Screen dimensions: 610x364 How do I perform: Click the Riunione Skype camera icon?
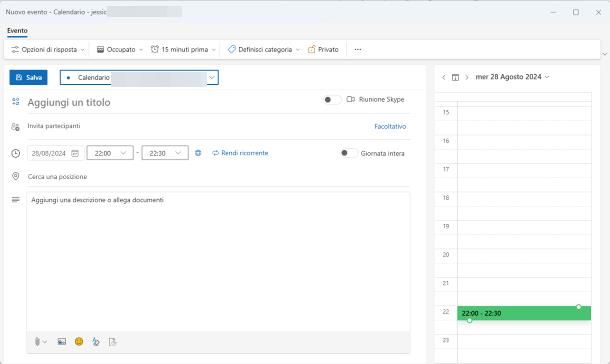tap(351, 99)
